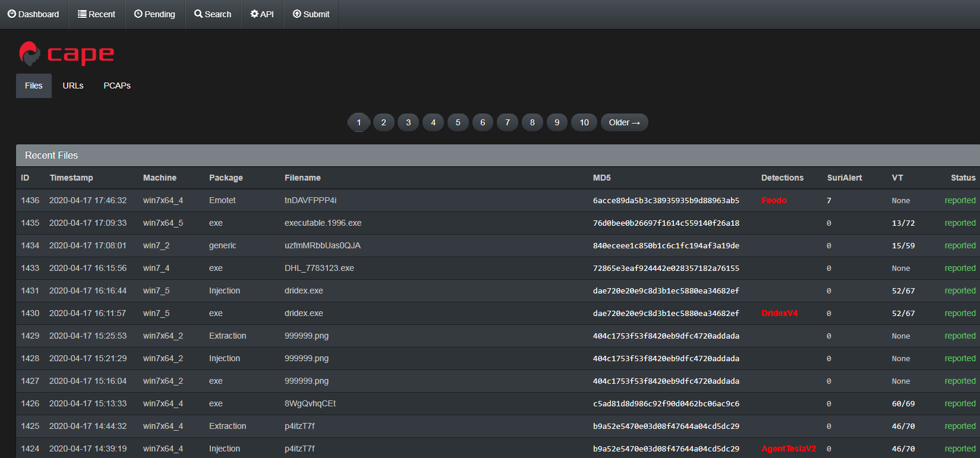Open the Recent list in navbar

(96, 14)
